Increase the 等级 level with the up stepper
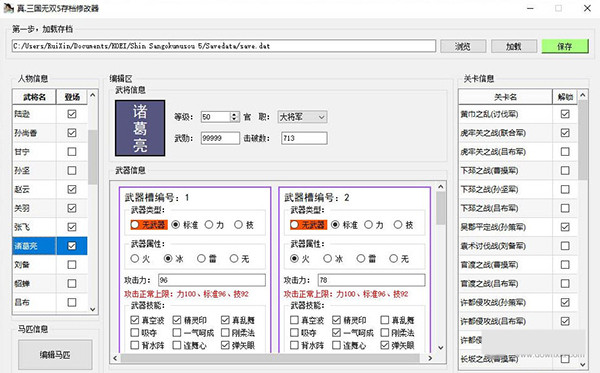 235,114
